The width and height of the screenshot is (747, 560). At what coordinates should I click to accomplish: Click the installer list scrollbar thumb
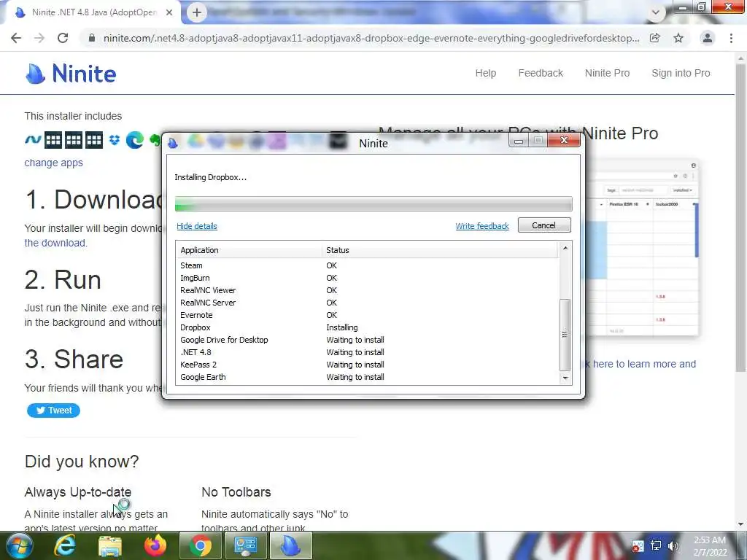coord(565,335)
